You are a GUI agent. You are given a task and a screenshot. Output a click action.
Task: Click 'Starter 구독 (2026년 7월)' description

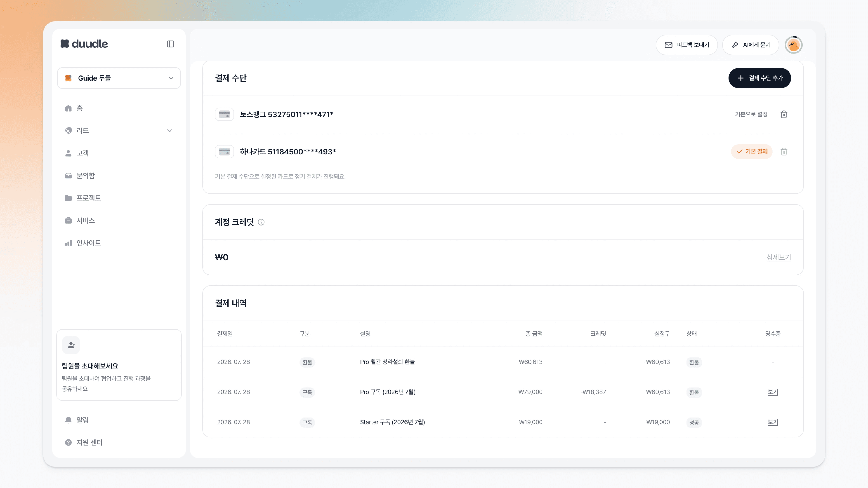click(x=392, y=422)
